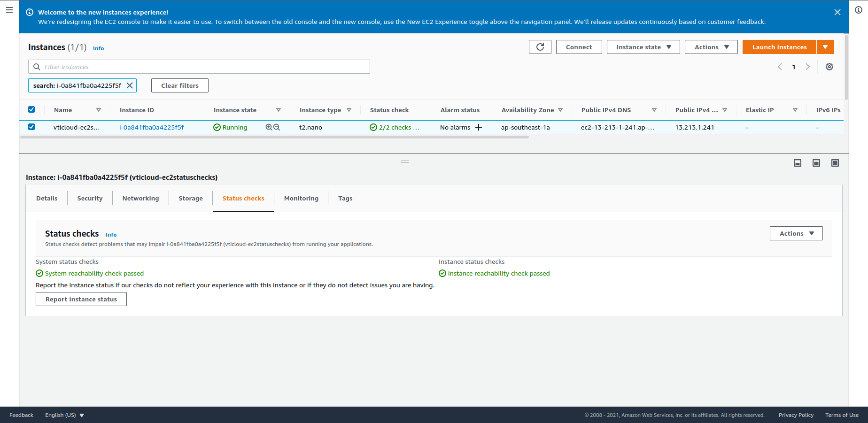Open table preferences gear
Screen dimensions: 868x423
[x=829, y=67]
